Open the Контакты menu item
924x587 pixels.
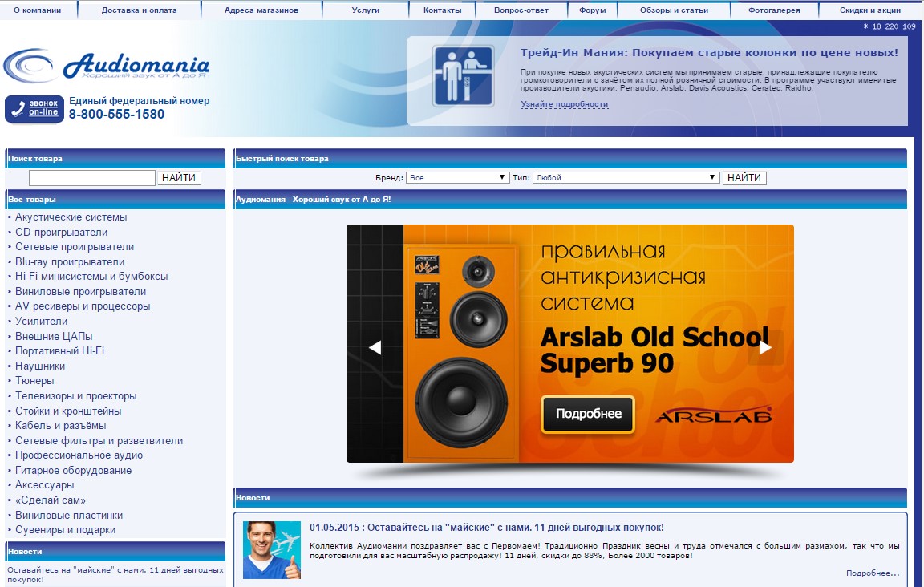(443, 10)
